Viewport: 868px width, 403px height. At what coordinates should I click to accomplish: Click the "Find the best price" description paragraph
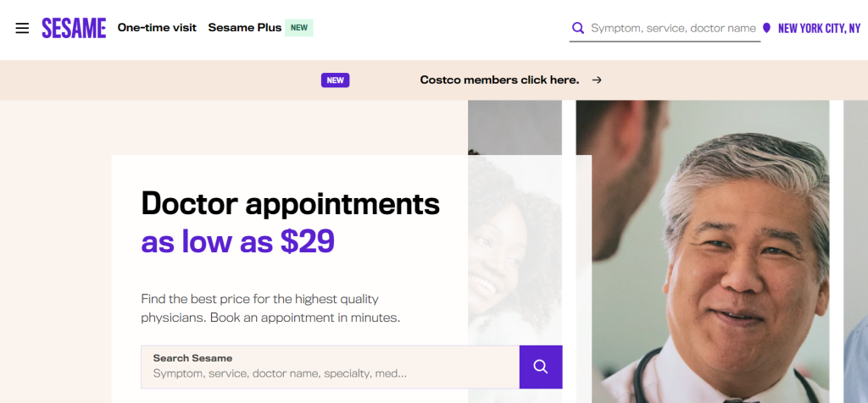[270, 308]
